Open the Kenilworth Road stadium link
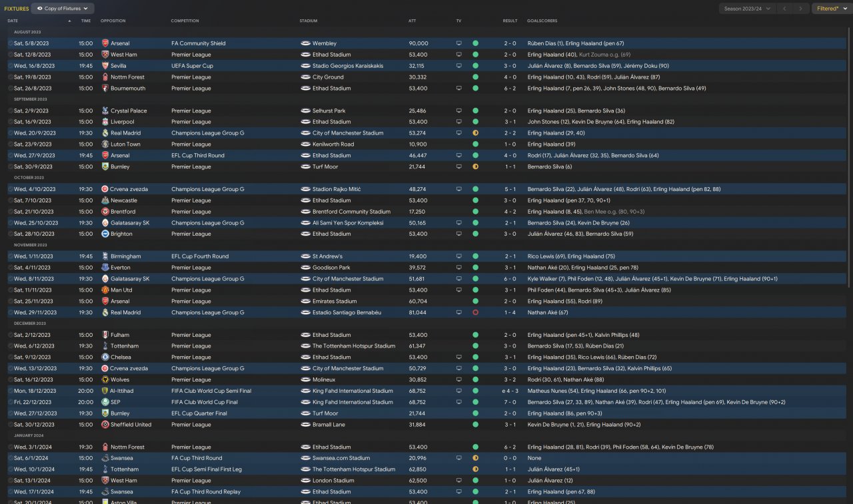Image resolution: width=853 pixels, height=504 pixels. 333,144
